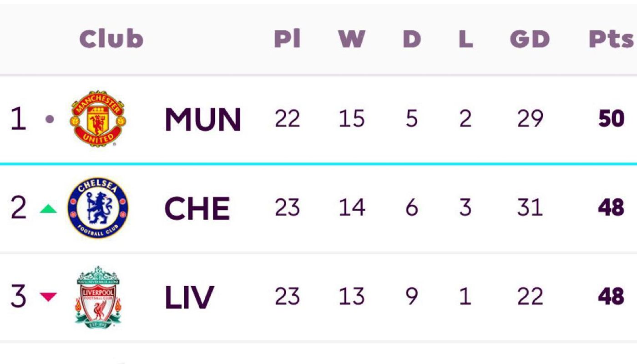Click the Club column header
This screenshot has width=637, height=364.
pos(111,39)
